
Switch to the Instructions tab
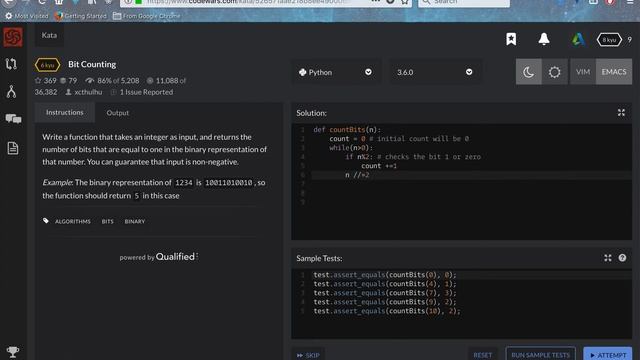[x=64, y=113]
